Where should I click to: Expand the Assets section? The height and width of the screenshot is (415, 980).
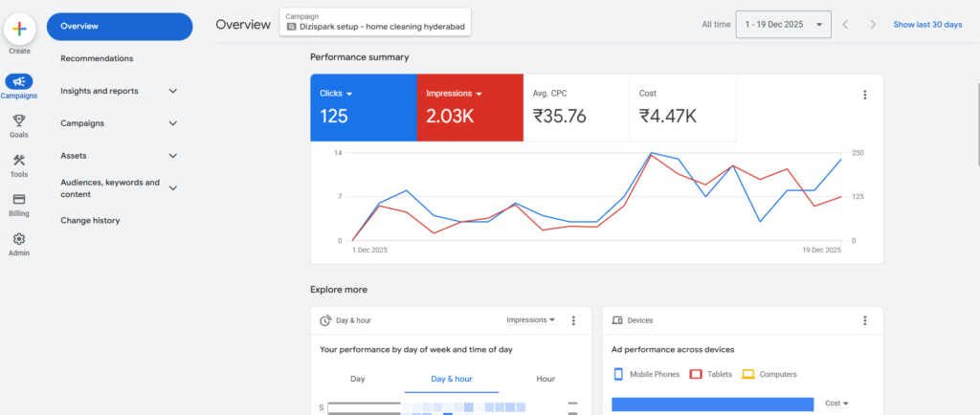173,156
